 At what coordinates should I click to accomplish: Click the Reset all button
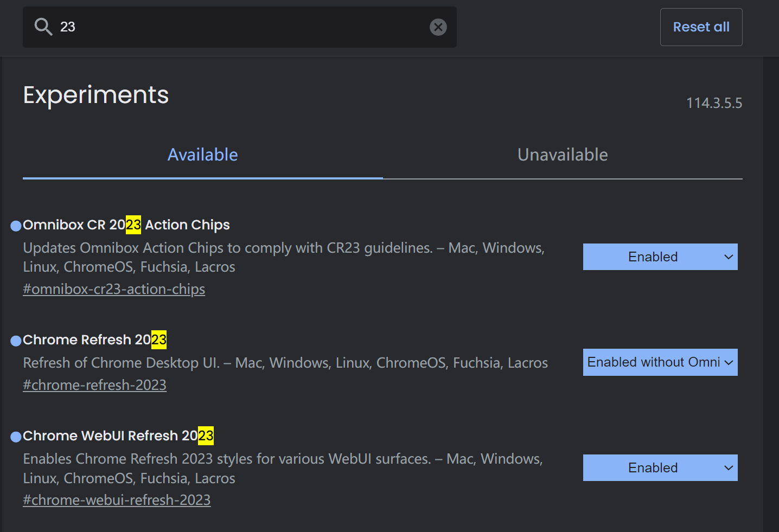click(701, 27)
